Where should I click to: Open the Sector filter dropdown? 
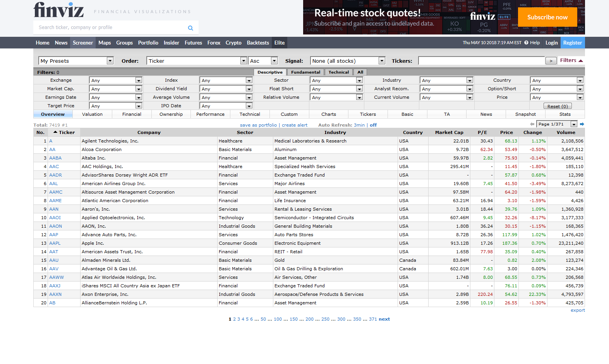coord(336,80)
